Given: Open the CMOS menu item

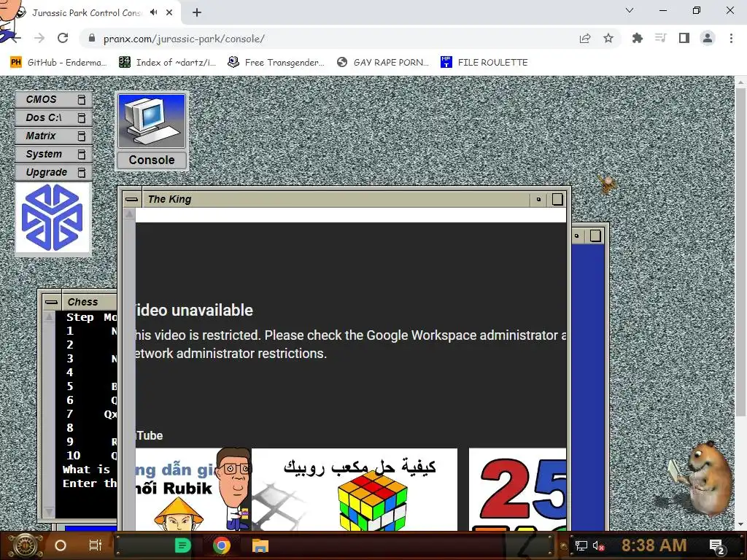Looking at the screenshot, I should (x=53, y=99).
